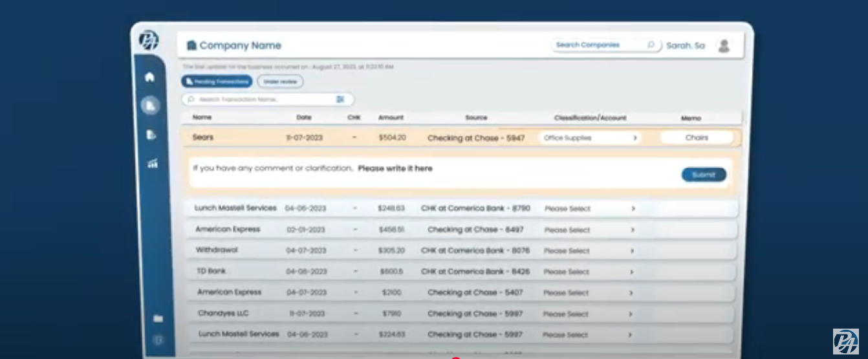Screen dimensions: 868x359
Task: Edit the Chairs memo field
Action: (x=697, y=138)
